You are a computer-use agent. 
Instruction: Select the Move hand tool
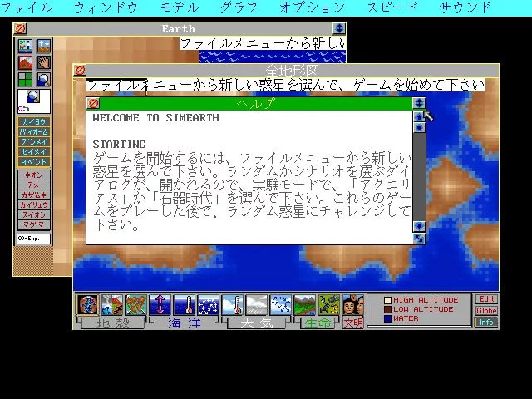pos(44,63)
